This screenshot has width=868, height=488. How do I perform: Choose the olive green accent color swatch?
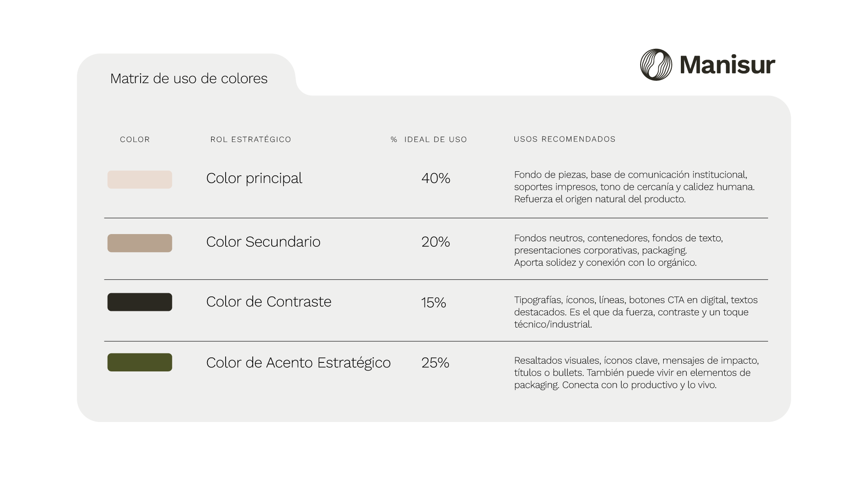(140, 362)
